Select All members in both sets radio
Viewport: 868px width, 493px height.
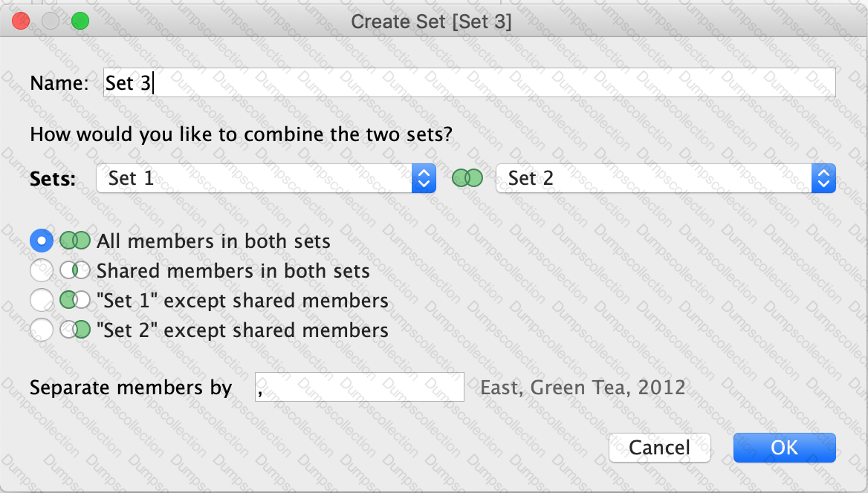(42, 241)
